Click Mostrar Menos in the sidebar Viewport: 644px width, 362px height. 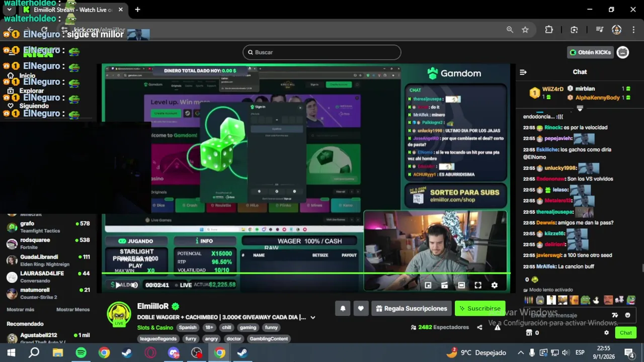(x=73, y=310)
